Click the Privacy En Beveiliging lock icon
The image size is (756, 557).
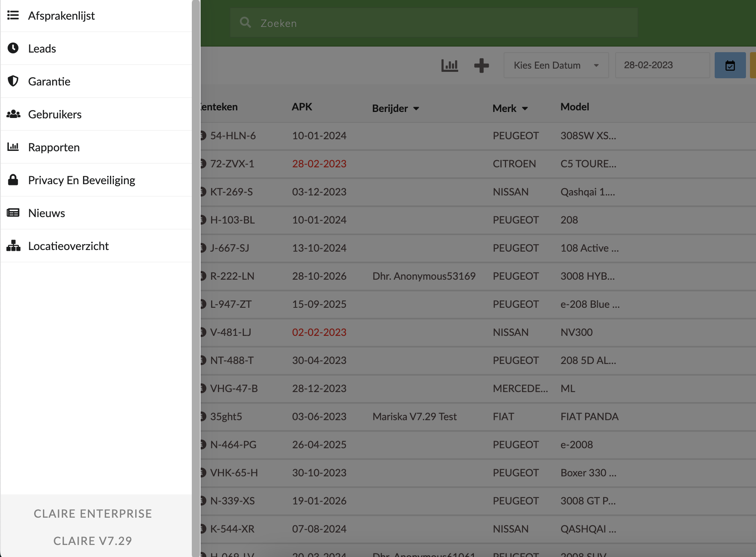(x=13, y=180)
